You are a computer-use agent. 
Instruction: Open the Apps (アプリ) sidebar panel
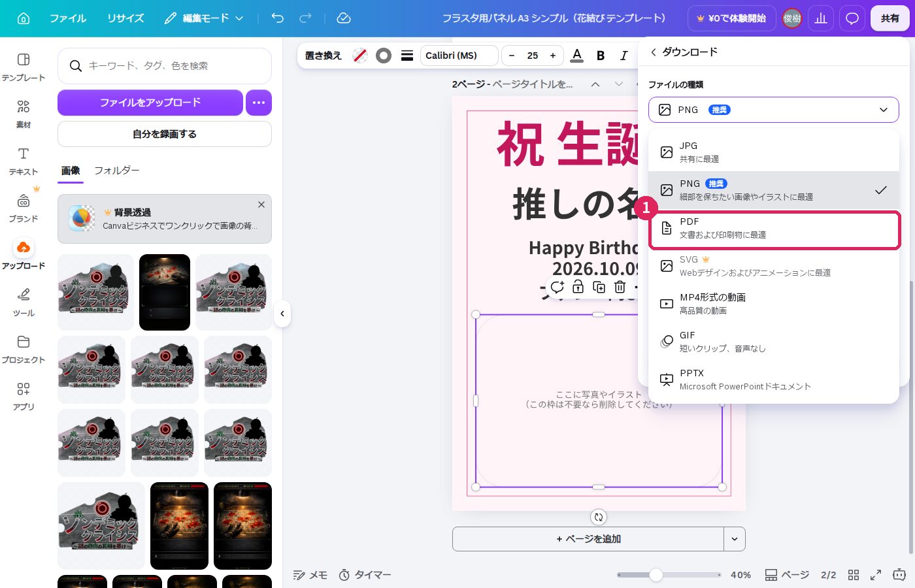[24, 397]
